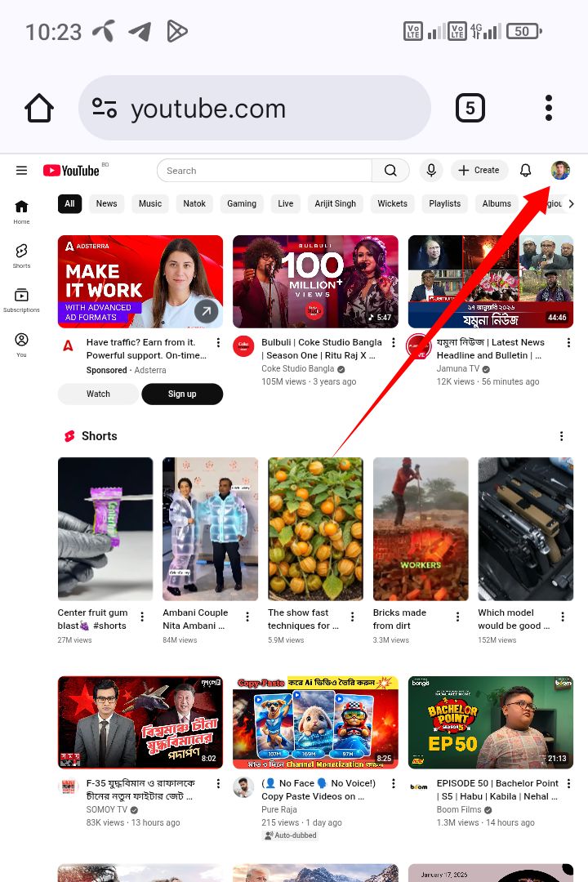Open the Pure Raja channel name link
The image size is (588, 882).
279,809
